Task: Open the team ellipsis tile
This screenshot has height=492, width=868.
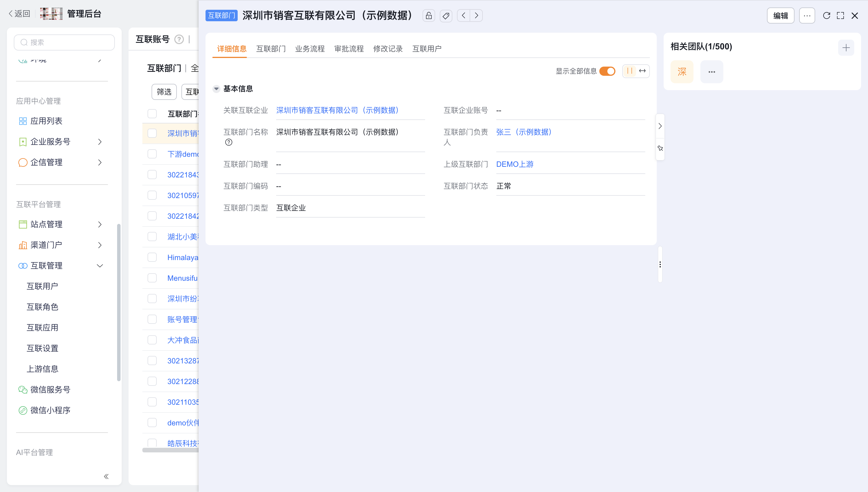Action: [712, 72]
